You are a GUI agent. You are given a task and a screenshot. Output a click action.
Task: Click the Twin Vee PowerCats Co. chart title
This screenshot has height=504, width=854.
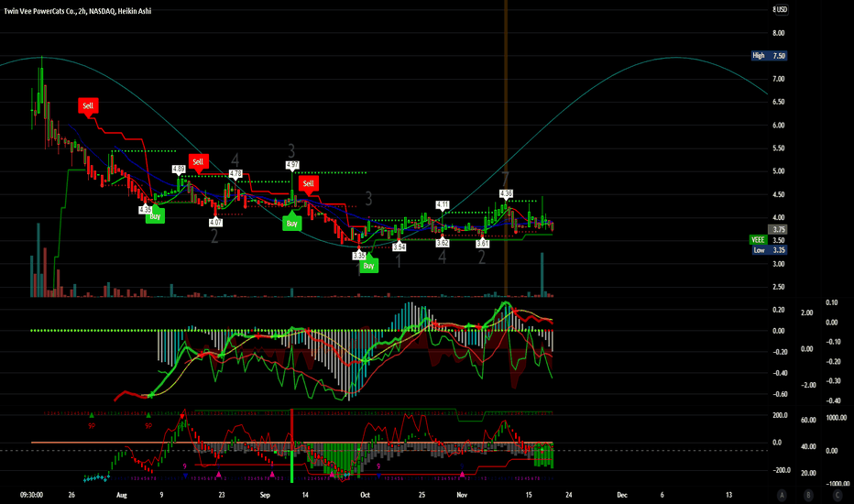click(x=77, y=11)
